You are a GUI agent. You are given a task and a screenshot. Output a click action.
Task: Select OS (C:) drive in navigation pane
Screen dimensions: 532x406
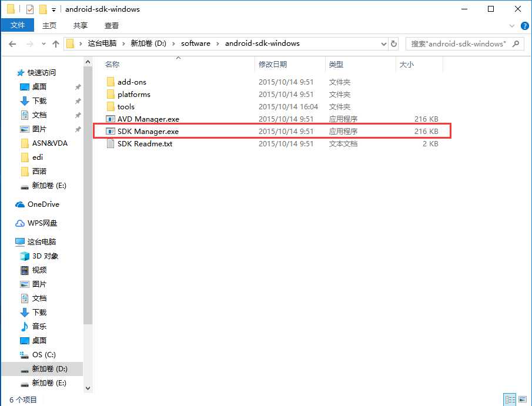38,355
